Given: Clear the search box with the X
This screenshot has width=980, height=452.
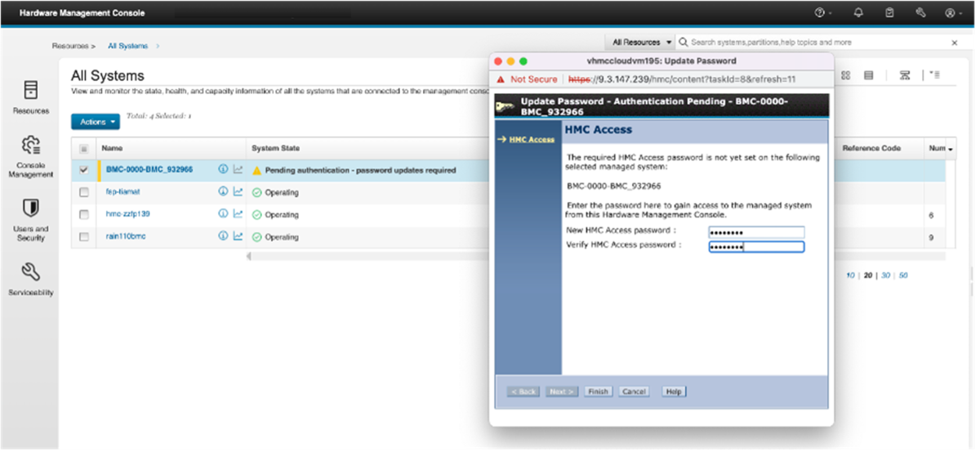Looking at the screenshot, I should (955, 43).
